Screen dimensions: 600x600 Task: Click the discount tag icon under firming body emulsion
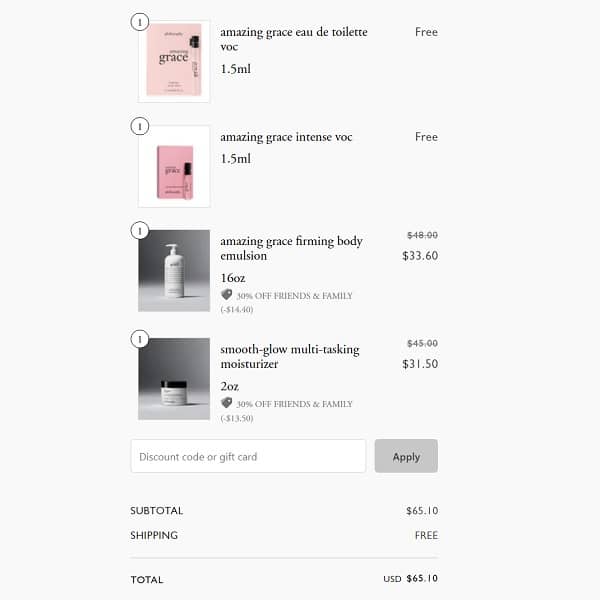pos(227,295)
